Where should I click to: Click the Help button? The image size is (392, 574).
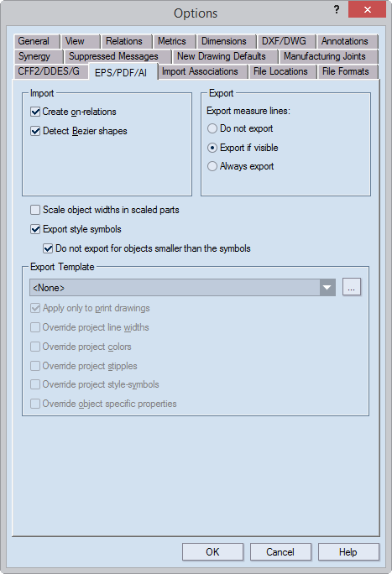point(348,551)
